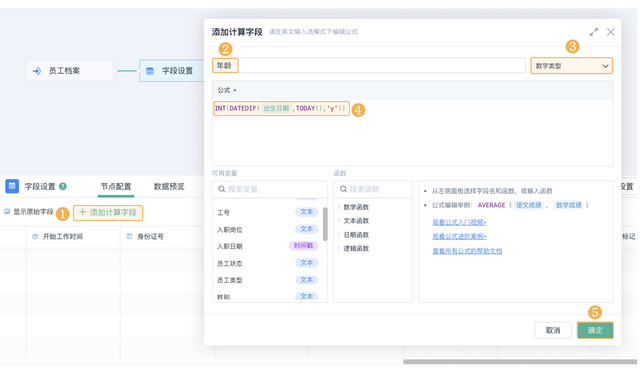Select the 入职日期 variable

[x=267, y=246]
